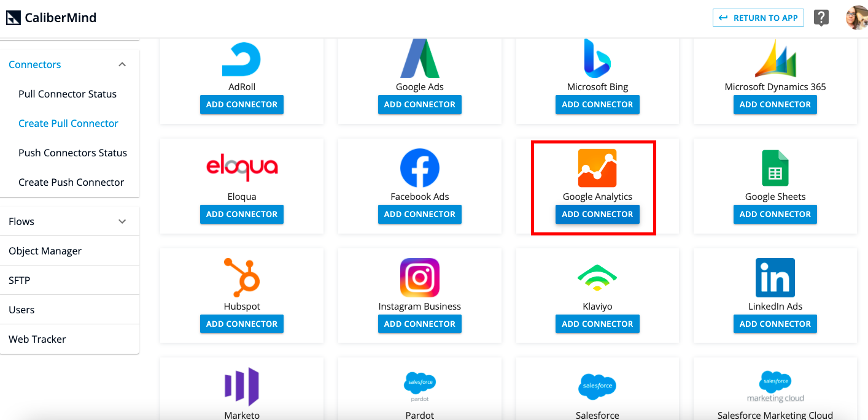
Task: Click the Google Sheets icon
Action: pos(775,168)
